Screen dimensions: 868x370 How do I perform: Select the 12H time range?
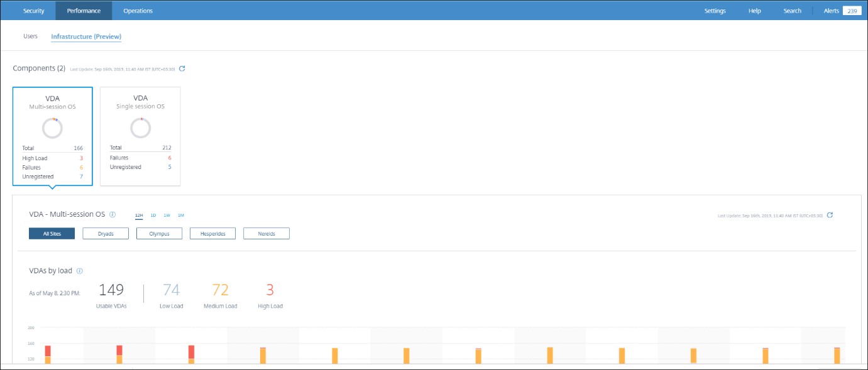(139, 215)
